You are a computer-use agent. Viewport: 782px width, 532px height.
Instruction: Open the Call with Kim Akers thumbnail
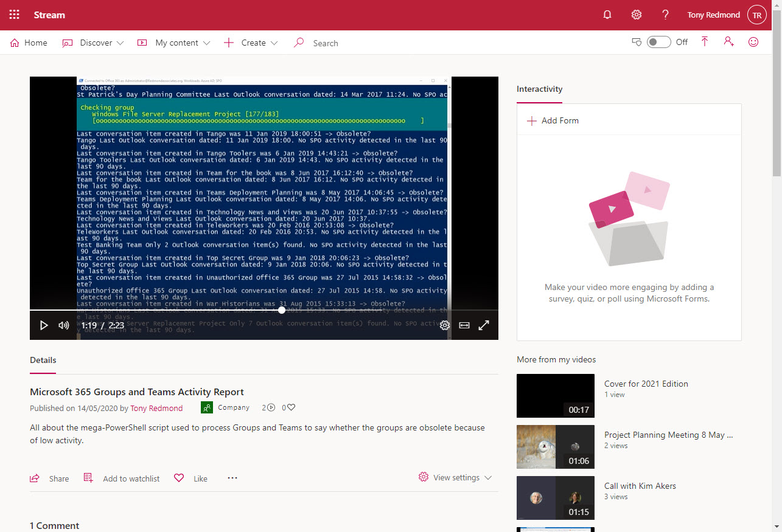556,498
